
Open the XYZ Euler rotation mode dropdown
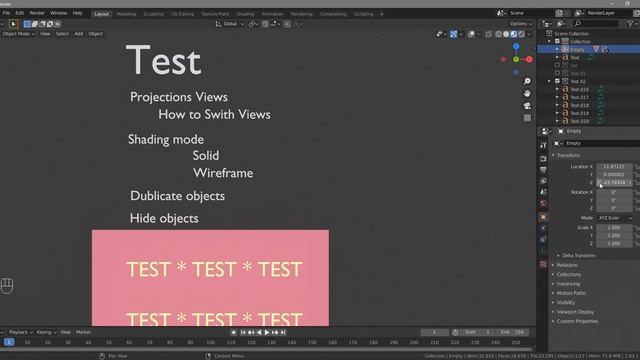pos(615,218)
